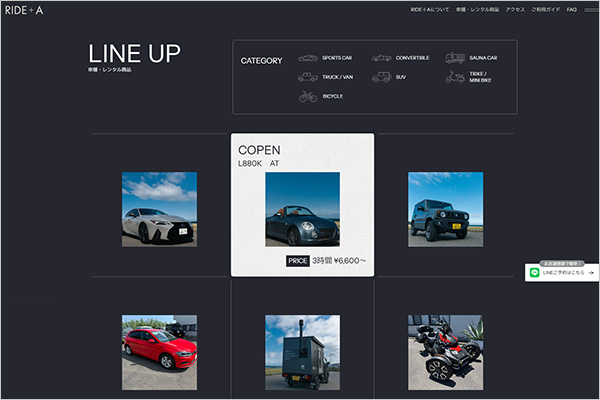
Task: Select the green Jimny SUV thumbnail
Action: 445,208
